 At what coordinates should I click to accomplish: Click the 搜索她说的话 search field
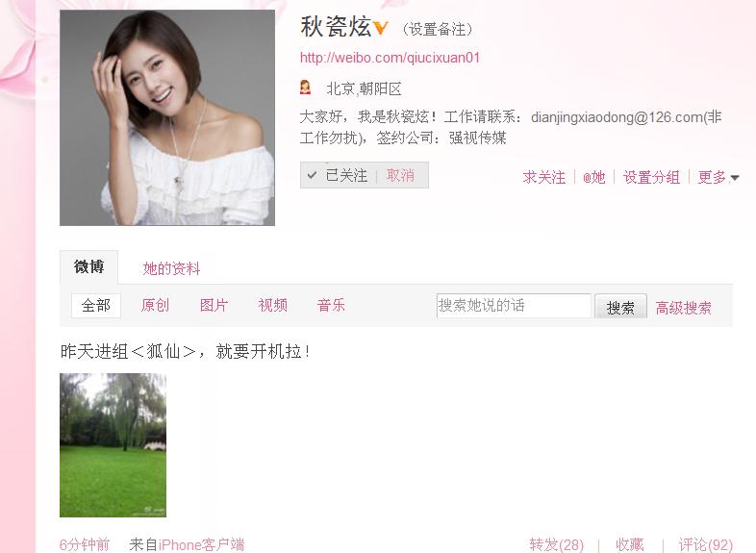[x=514, y=306]
